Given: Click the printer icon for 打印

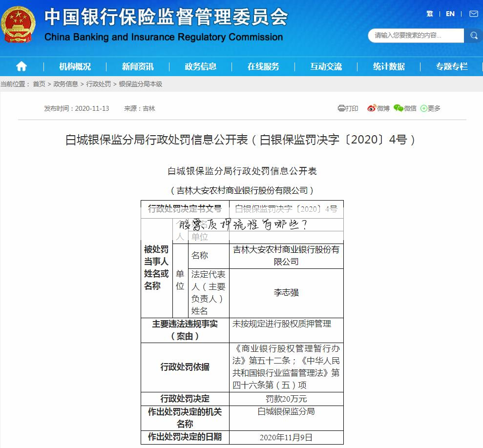Looking at the screenshot, I should click(x=341, y=108).
